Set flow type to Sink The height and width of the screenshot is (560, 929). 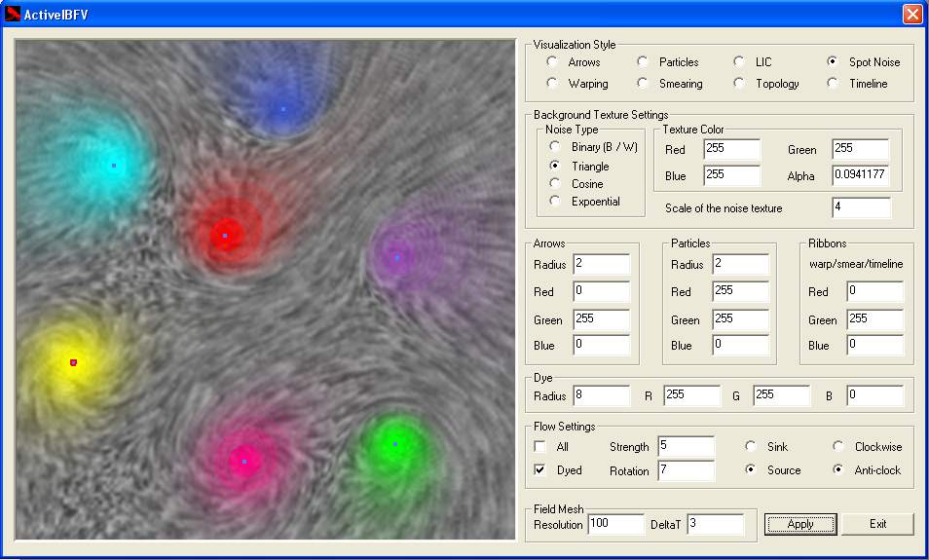[751, 447]
